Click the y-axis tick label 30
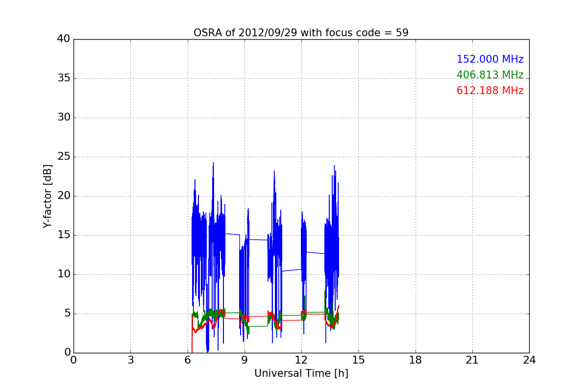588x392 pixels. pos(64,118)
